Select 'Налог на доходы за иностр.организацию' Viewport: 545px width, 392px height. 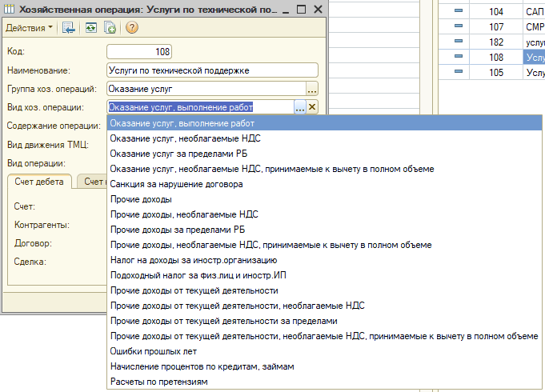(x=193, y=260)
